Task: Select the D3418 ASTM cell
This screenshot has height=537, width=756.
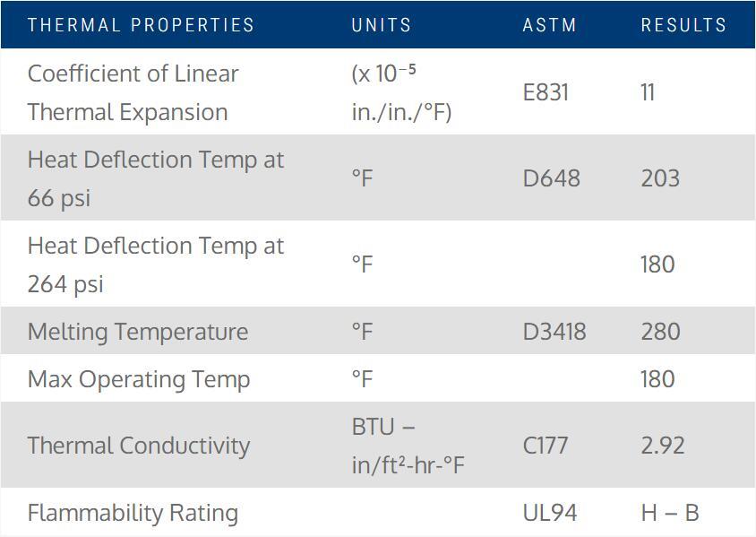Action: [554, 332]
